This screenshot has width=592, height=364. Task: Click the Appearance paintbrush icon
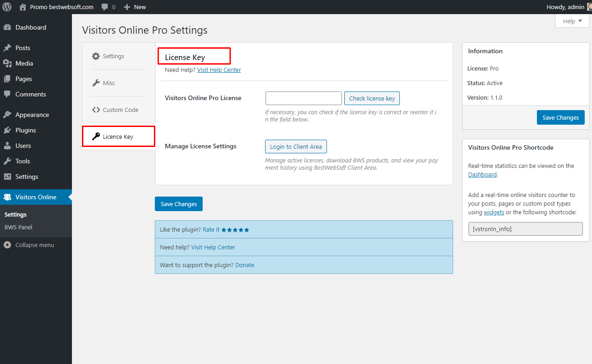pyautogui.click(x=7, y=115)
